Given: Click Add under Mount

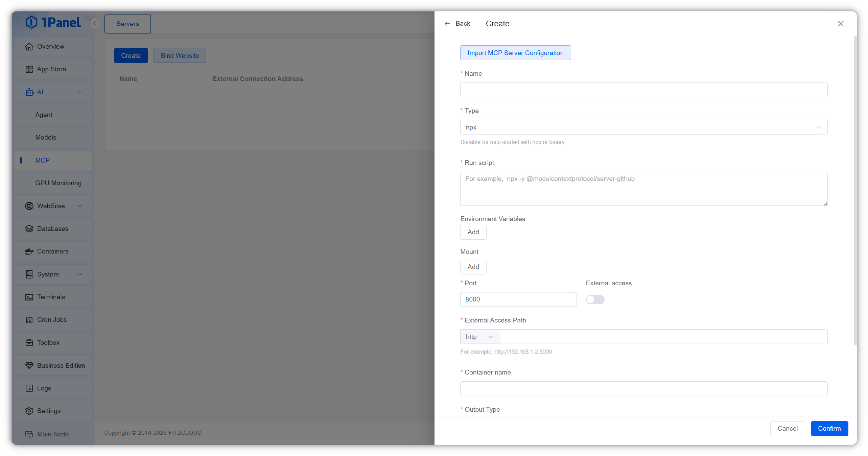Looking at the screenshot, I should point(473,267).
